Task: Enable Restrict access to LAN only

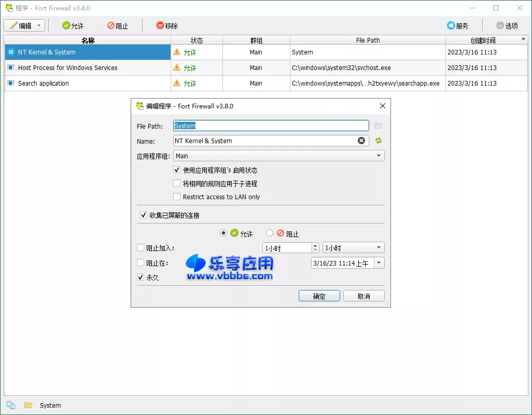Action: 178,197
